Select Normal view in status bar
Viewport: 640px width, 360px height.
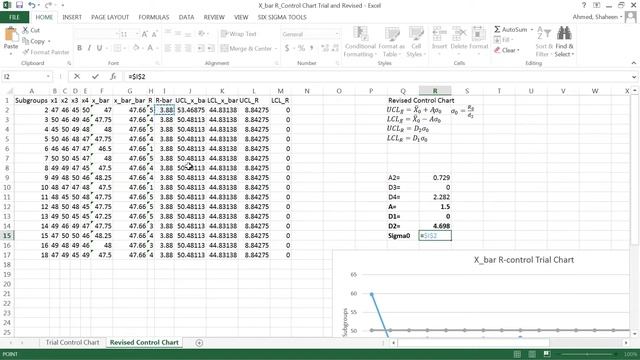pos(517,354)
